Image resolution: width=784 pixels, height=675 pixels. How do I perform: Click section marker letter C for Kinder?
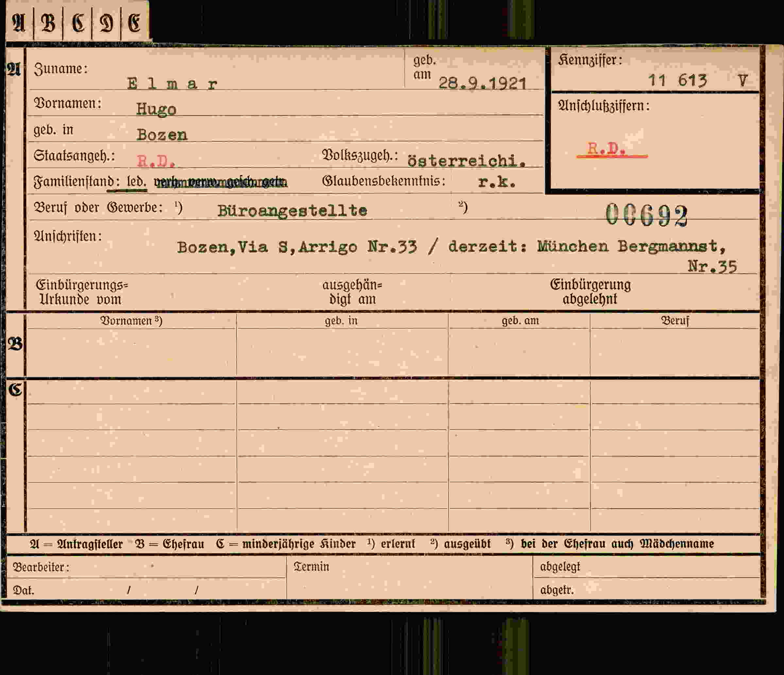15,389
